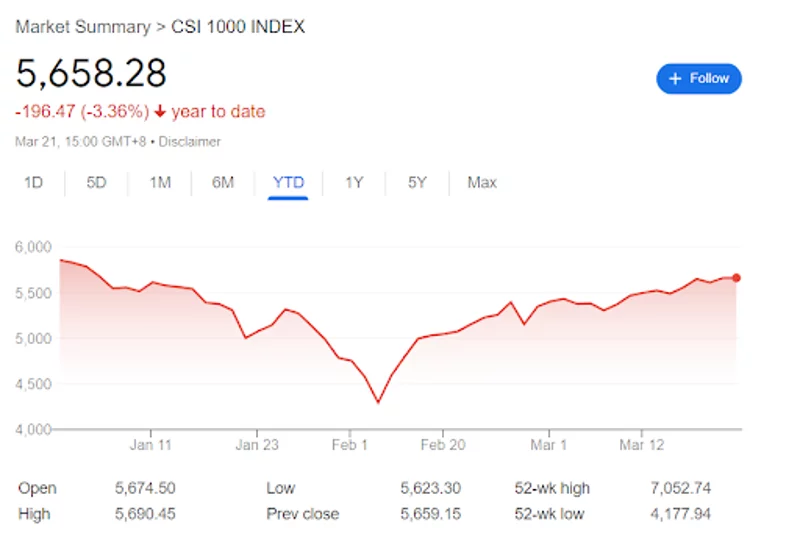This screenshot has height=539, width=800.
Task: Select the 5D time range tab
Action: click(96, 182)
